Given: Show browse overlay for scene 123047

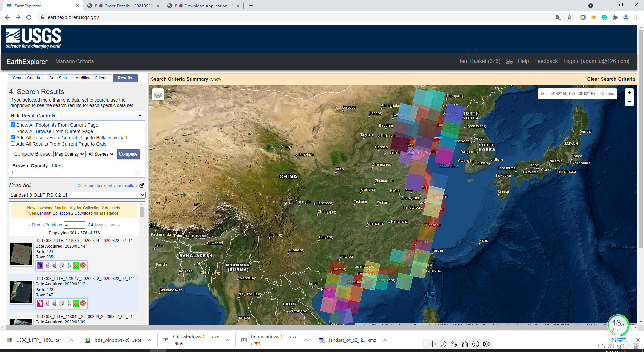Looking at the screenshot, I should pyautogui.click(x=47, y=303).
